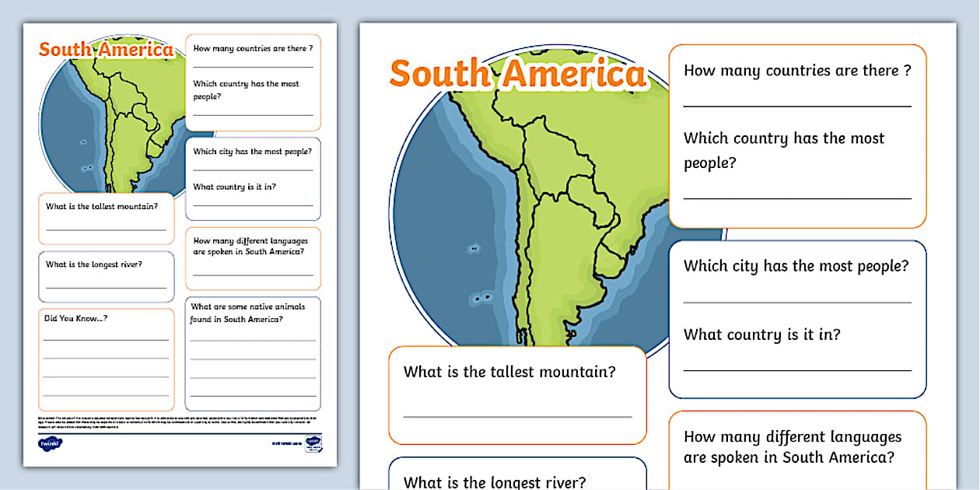This screenshot has width=980, height=490.
Task: Click the island icons in the ocean area
Action: (474, 249)
